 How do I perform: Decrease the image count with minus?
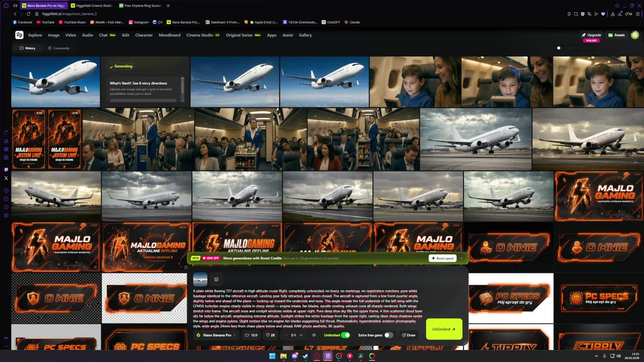(285, 335)
